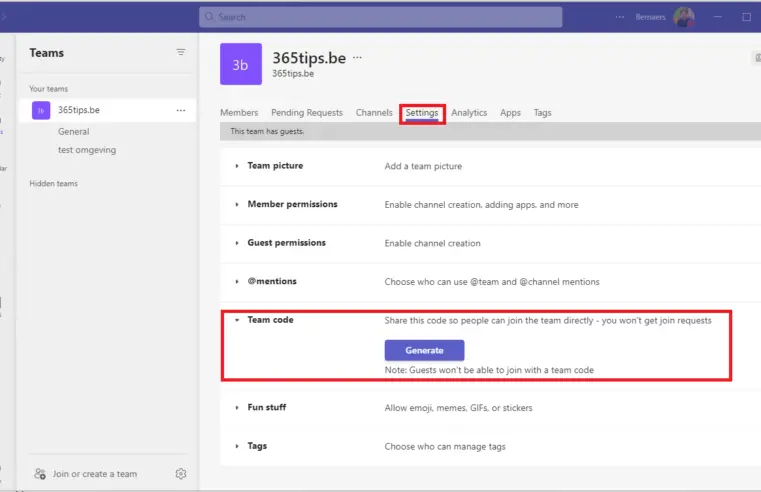Open the Analytics tab

[x=469, y=113]
